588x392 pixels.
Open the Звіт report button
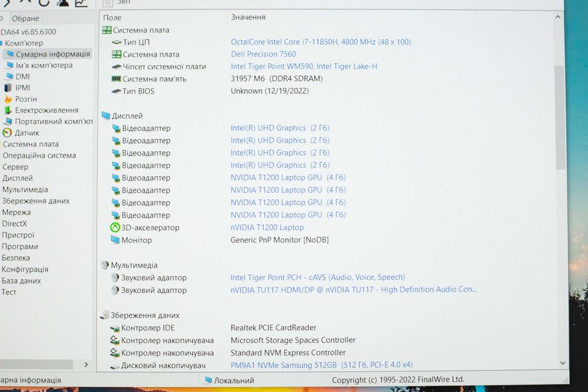117,2
